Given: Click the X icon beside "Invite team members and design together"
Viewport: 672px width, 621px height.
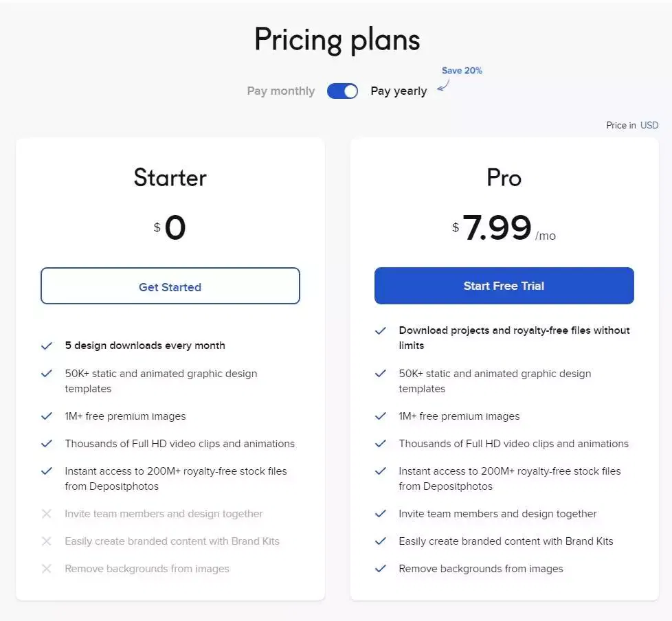Looking at the screenshot, I should (47, 513).
